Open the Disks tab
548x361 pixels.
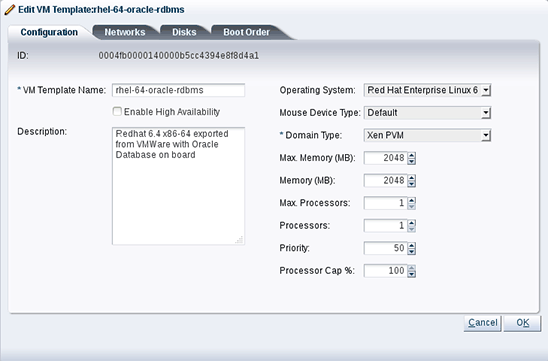click(184, 32)
